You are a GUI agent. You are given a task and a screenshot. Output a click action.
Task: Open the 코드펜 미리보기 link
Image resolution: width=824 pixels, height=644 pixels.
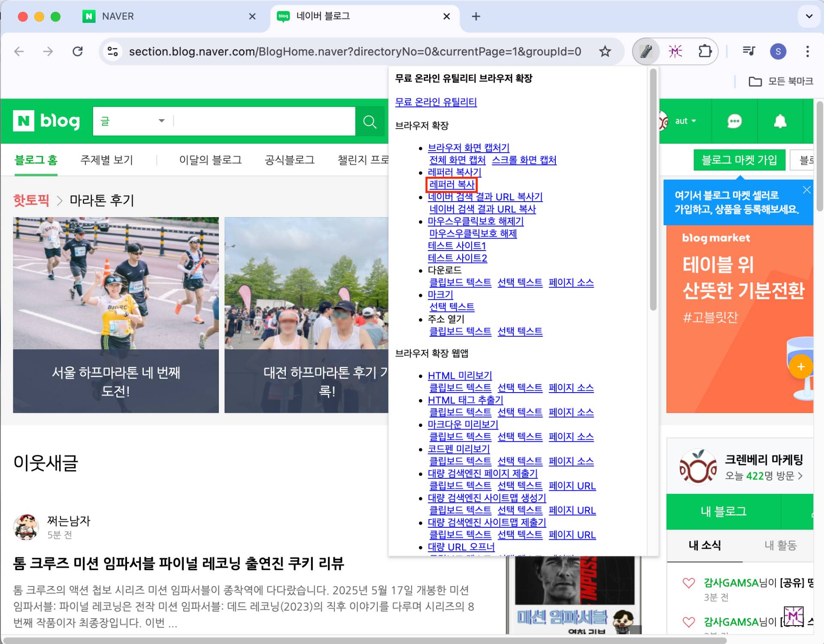(459, 449)
